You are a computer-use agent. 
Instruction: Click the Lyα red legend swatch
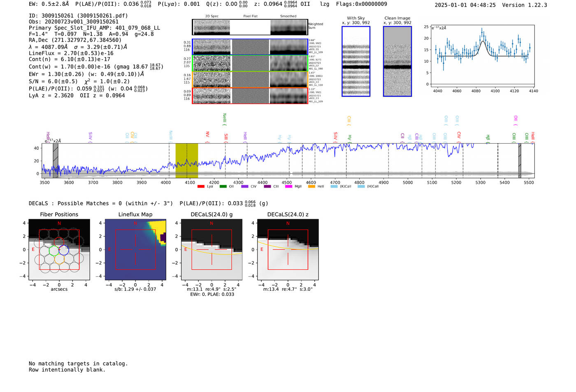click(x=201, y=186)
